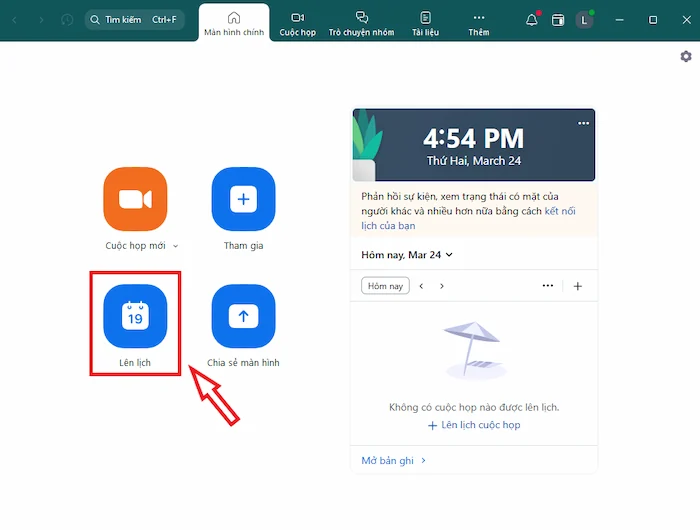Open settings via the gear icon

coord(686,57)
